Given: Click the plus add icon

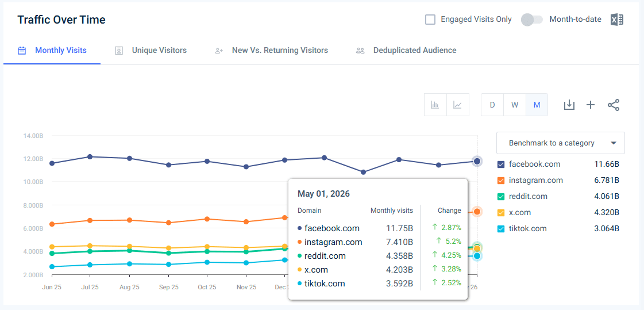Looking at the screenshot, I should 590,105.
